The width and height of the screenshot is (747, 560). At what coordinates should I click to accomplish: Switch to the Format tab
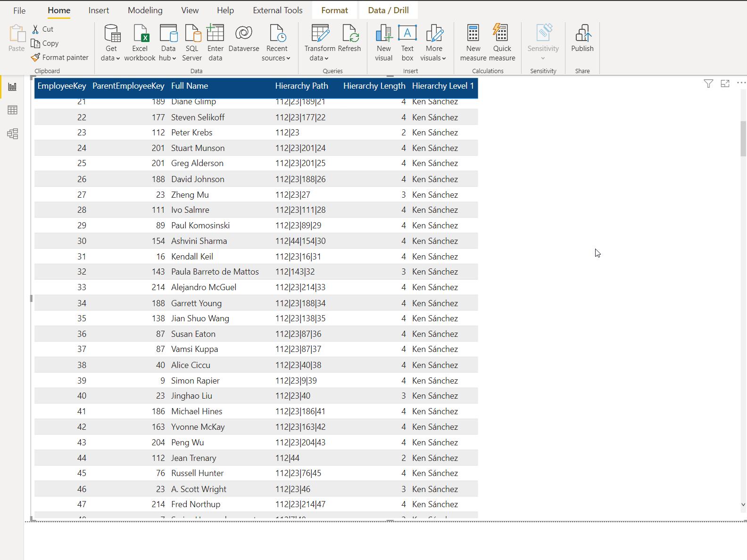[335, 10]
